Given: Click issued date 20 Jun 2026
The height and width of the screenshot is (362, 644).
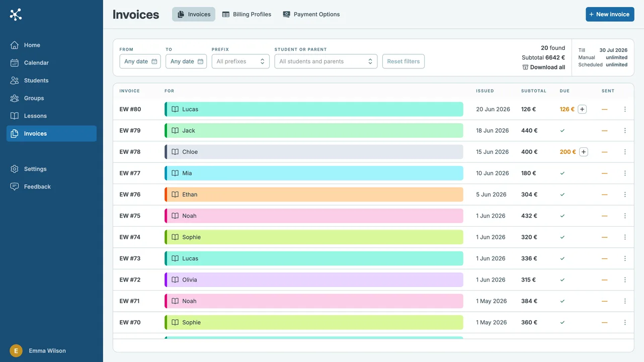Looking at the screenshot, I should coord(493,109).
